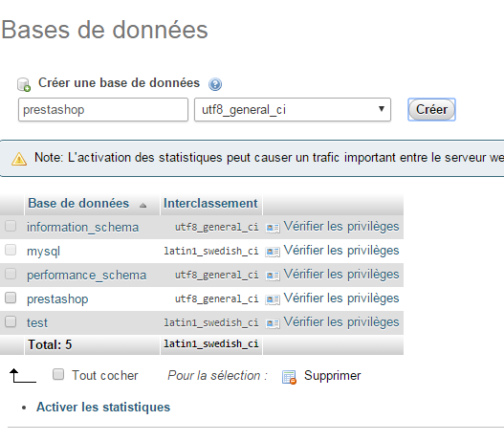
Task: Click the Créer button
Action: tap(431, 110)
